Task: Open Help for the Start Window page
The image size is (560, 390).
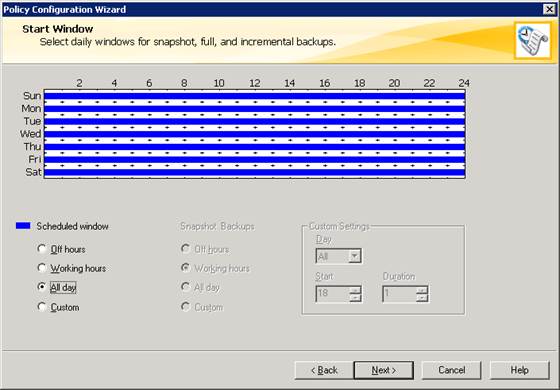Action: [519, 370]
